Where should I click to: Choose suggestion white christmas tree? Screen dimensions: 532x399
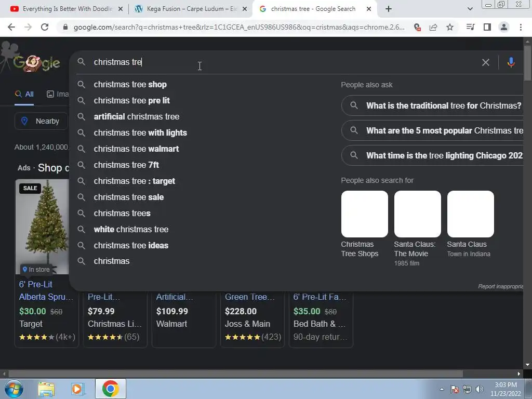coord(131,229)
